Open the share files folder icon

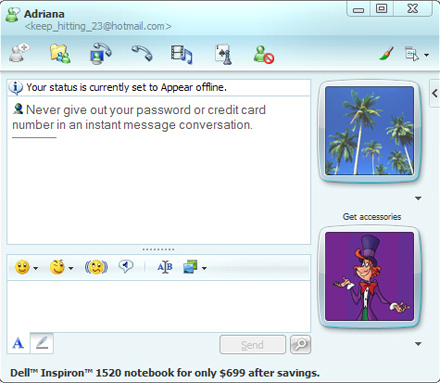[x=60, y=54]
